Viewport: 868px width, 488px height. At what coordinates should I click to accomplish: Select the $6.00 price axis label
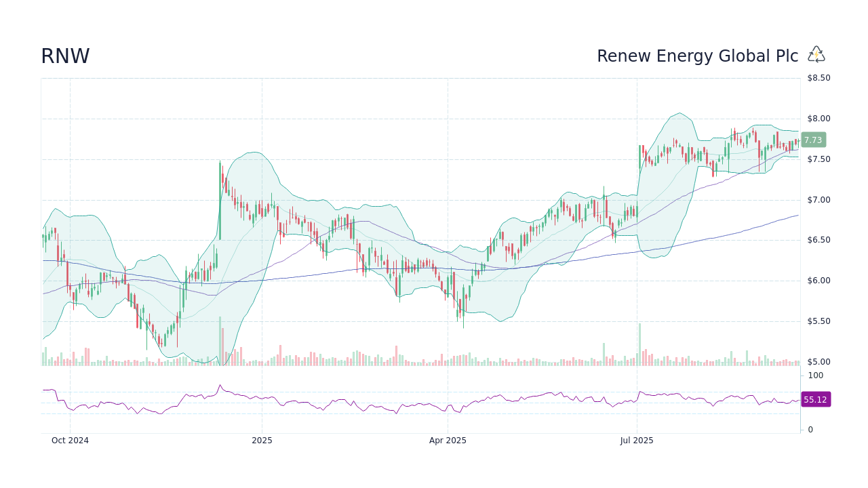(818, 281)
